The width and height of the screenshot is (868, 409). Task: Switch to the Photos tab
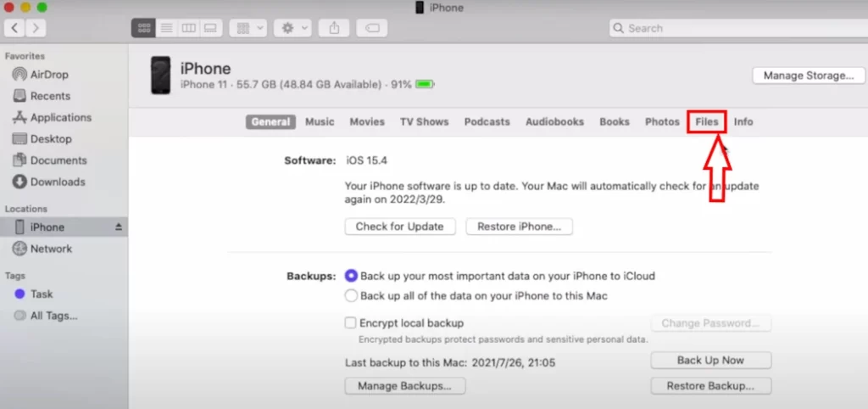click(x=662, y=122)
